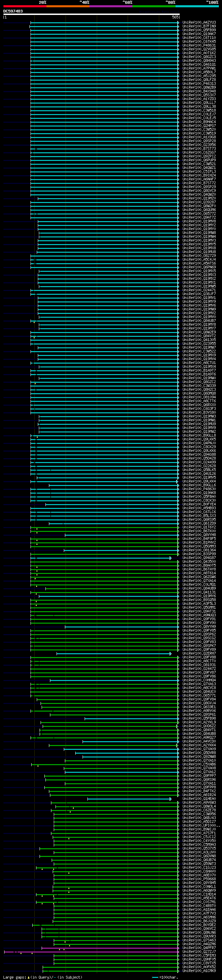Click the orange ~40% identity legend bar

point(68,6)
